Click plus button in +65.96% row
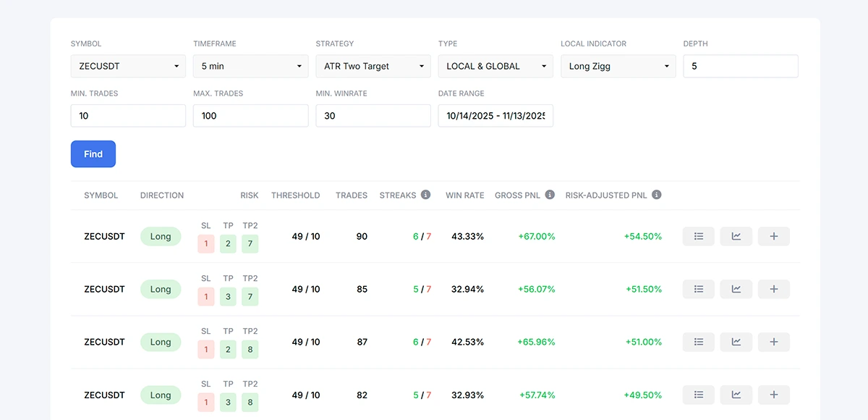The width and height of the screenshot is (868, 420). [774, 342]
